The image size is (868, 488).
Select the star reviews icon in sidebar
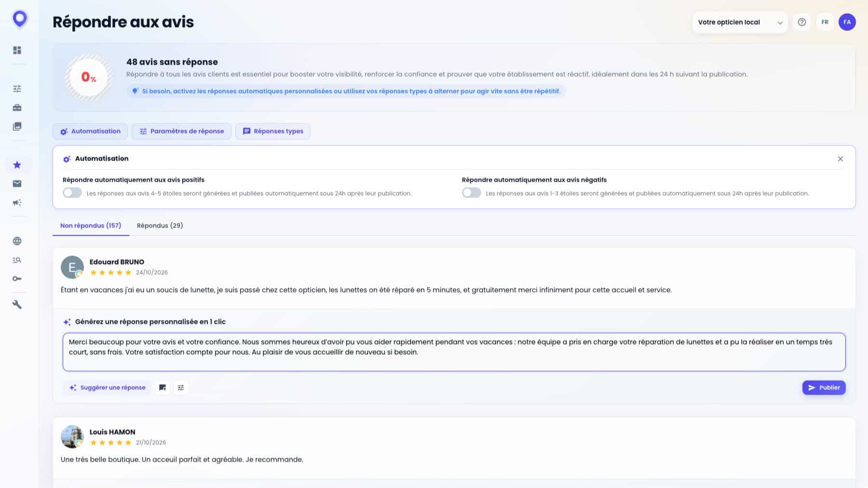[x=17, y=165]
